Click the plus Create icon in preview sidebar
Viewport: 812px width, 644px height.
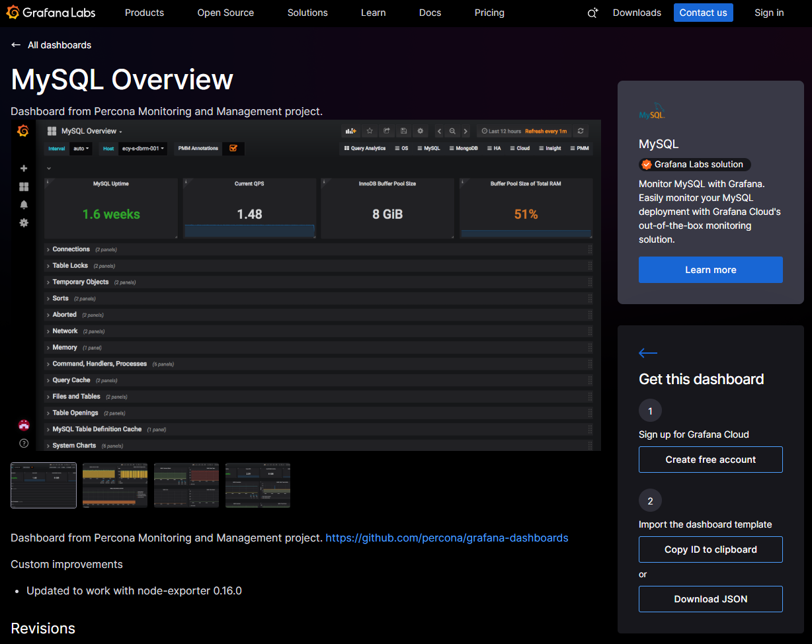click(x=24, y=169)
